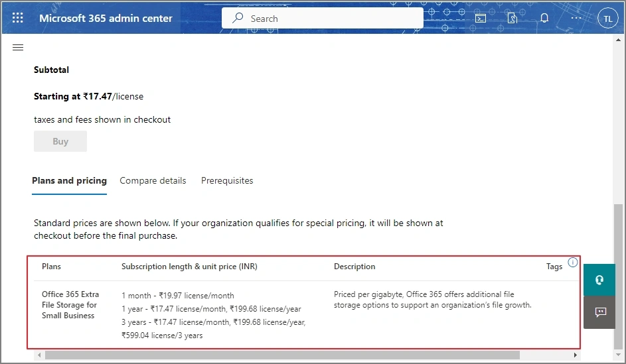The width and height of the screenshot is (626, 364).
Task: Click the 1 month ₹19.97 price line
Action: pyautogui.click(x=178, y=296)
